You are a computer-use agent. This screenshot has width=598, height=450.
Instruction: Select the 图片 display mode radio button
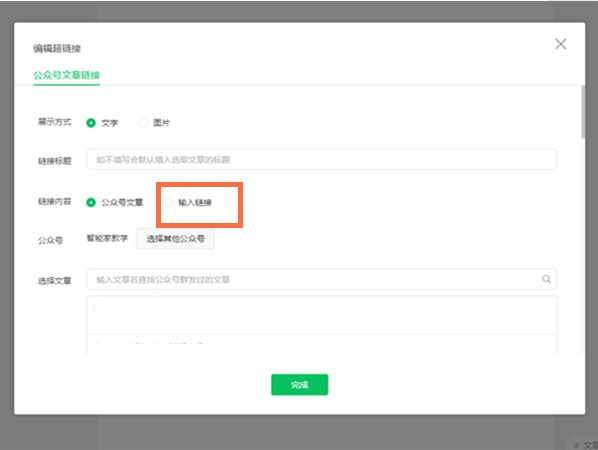point(143,123)
